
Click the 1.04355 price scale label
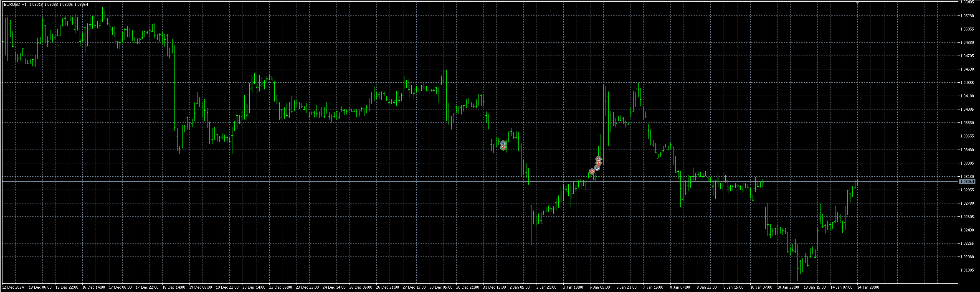[967, 82]
